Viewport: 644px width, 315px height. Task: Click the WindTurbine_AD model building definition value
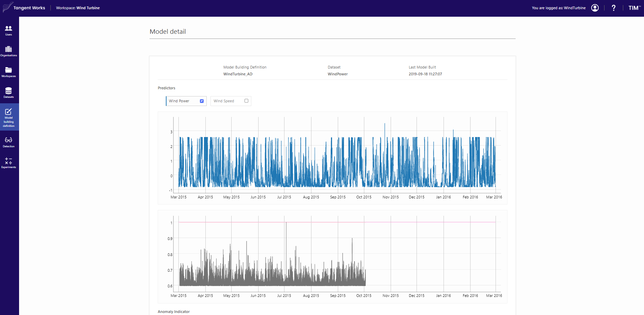(x=238, y=74)
